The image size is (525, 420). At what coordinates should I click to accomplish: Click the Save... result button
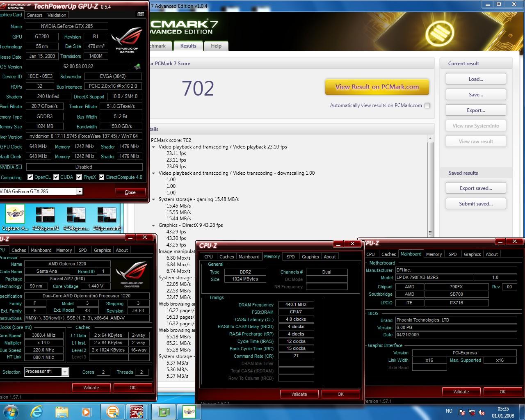tap(476, 95)
